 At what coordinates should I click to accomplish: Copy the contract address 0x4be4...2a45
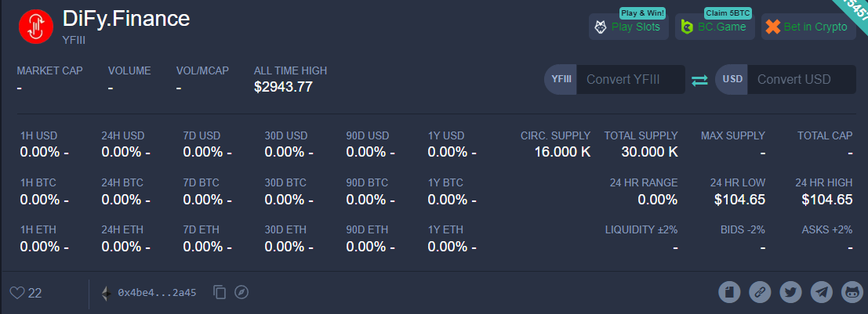click(220, 292)
